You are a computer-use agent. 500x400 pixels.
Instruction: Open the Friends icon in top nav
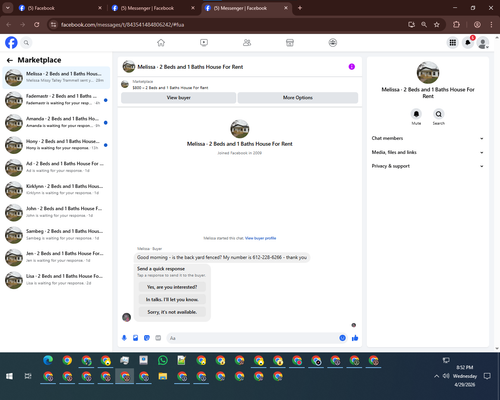click(x=247, y=43)
